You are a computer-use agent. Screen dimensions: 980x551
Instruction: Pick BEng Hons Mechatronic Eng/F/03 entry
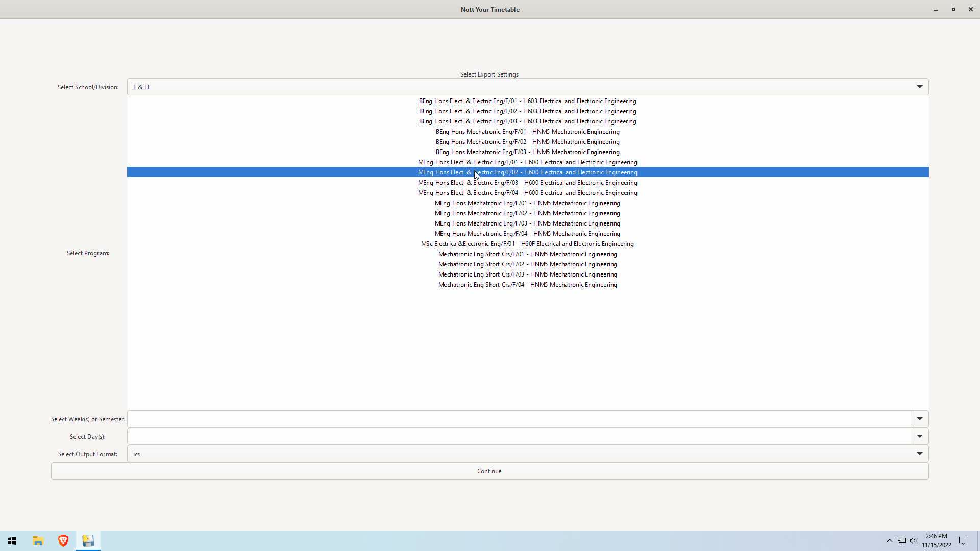[527, 152]
